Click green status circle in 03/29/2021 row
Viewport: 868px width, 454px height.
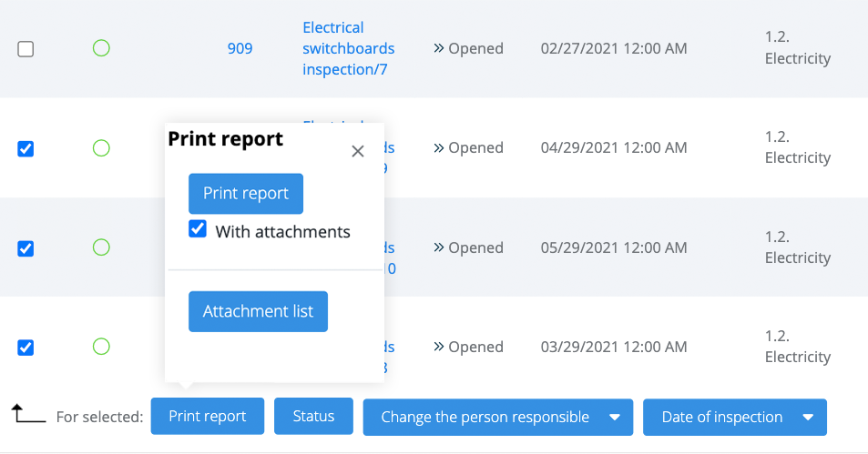(x=101, y=347)
